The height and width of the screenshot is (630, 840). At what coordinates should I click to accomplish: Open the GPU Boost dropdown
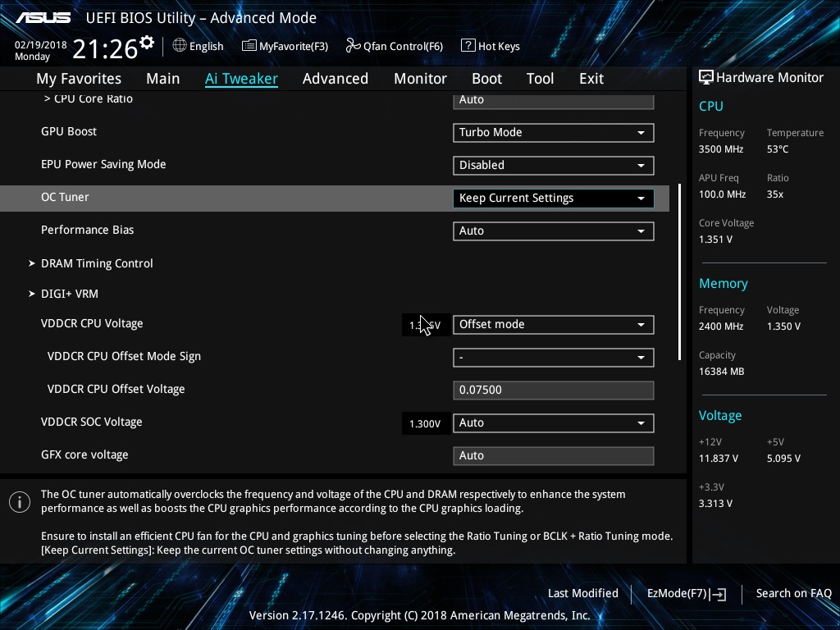[x=554, y=132]
